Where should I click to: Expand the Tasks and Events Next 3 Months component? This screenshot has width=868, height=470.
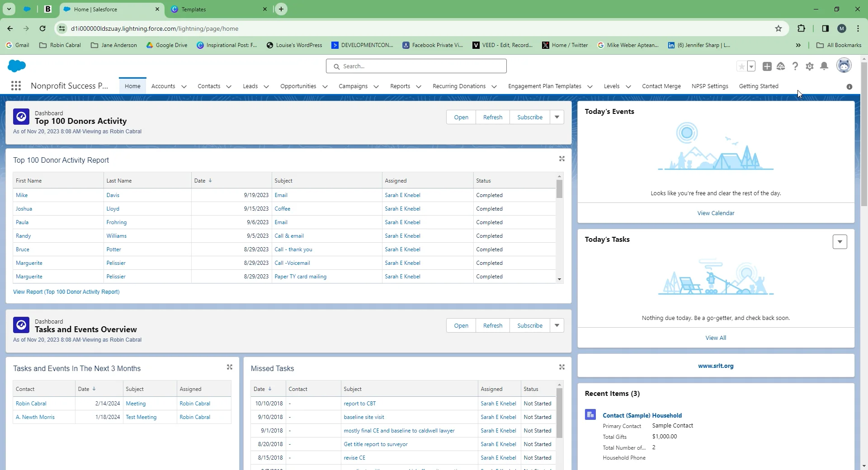pyautogui.click(x=230, y=367)
